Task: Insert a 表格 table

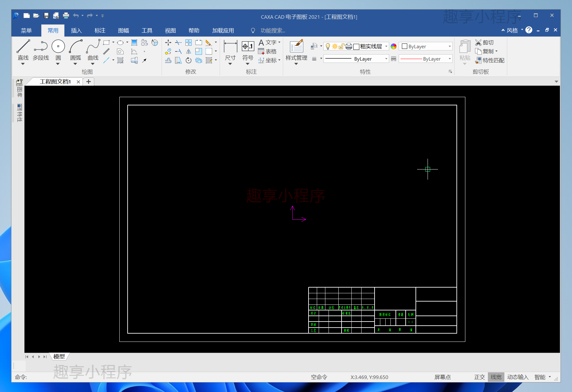Action: coord(267,51)
